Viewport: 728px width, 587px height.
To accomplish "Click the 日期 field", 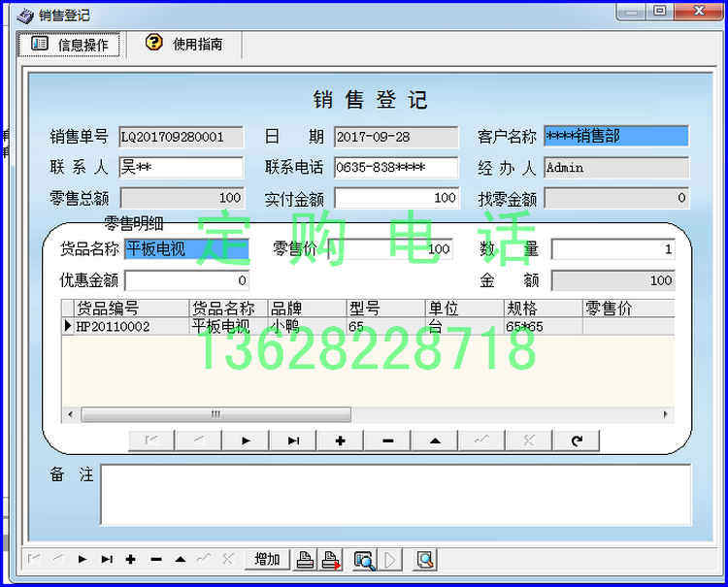I will pyautogui.click(x=396, y=137).
